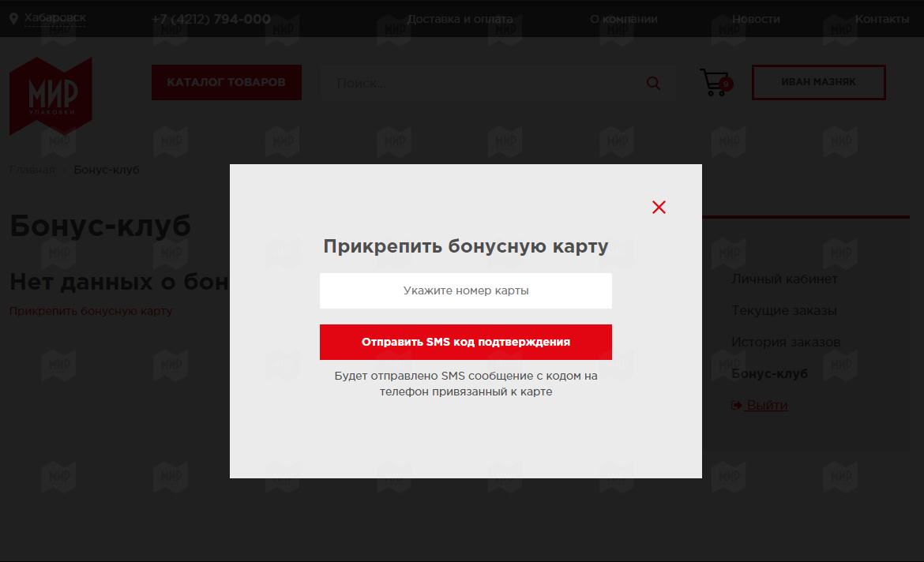Screen dimensions: 924x562
Task: Click the Мир Упаковки logo
Action: (x=51, y=96)
